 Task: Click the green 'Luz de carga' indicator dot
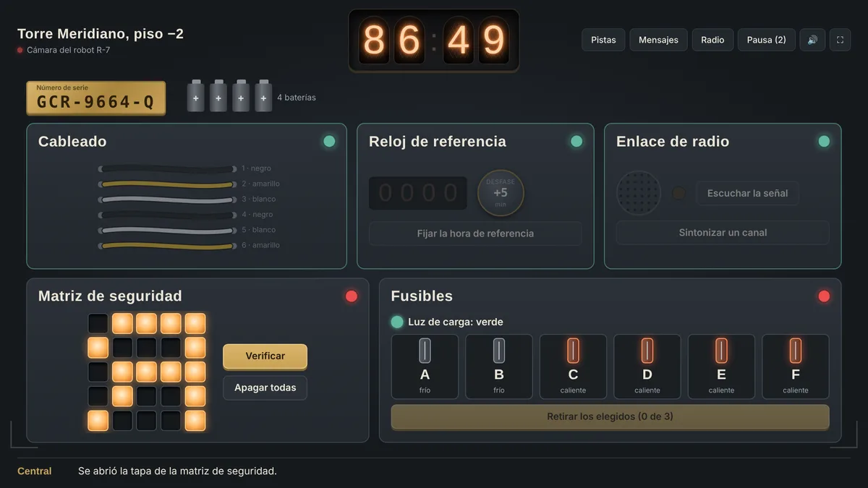pos(397,322)
